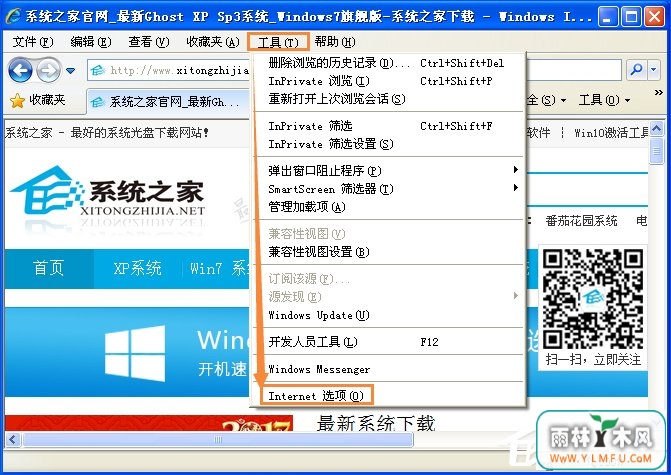Open the 编辑(E) menu
The width and height of the screenshot is (671, 475).
tap(91, 42)
